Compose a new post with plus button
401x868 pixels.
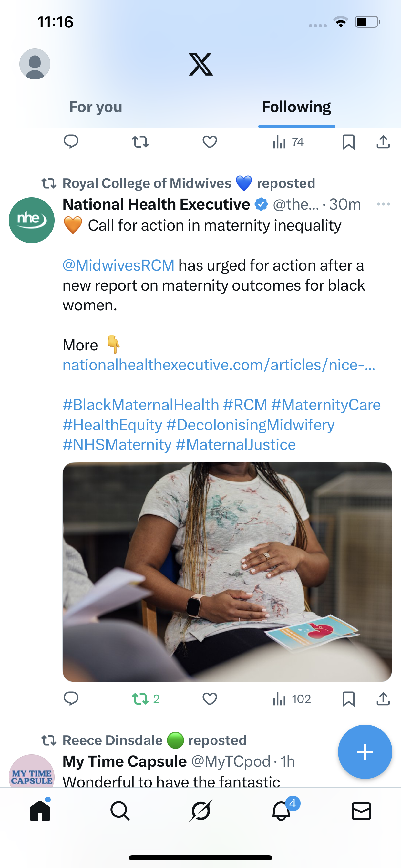365,752
